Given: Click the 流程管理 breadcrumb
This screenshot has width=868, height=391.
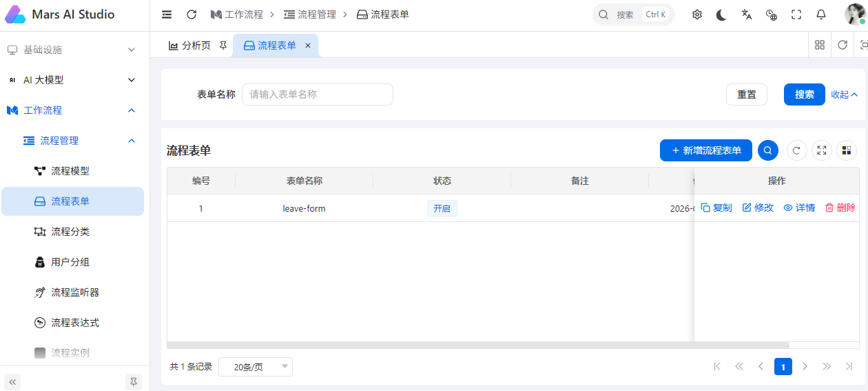Looking at the screenshot, I should click(310, 14).
